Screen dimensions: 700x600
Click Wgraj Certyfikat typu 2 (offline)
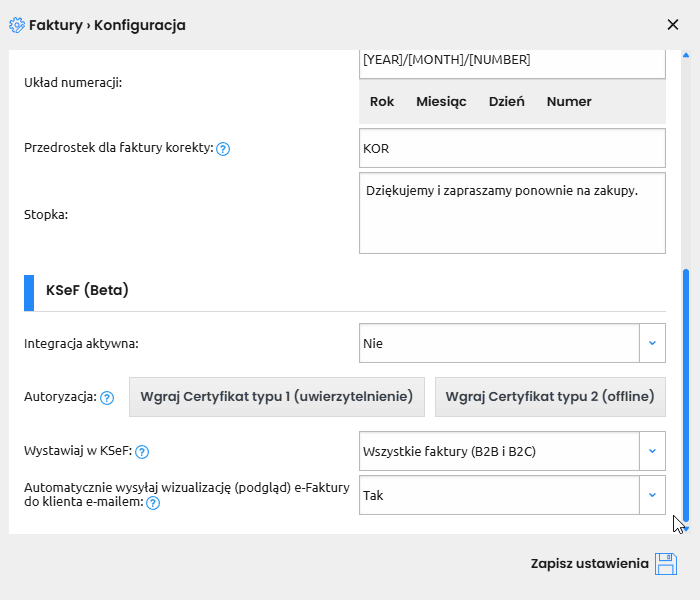550,397
